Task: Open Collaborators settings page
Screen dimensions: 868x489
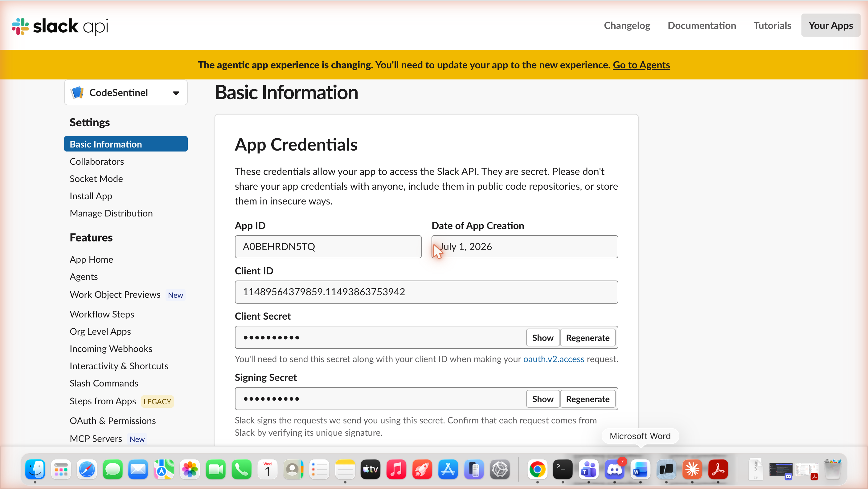Action: (97, 161)
